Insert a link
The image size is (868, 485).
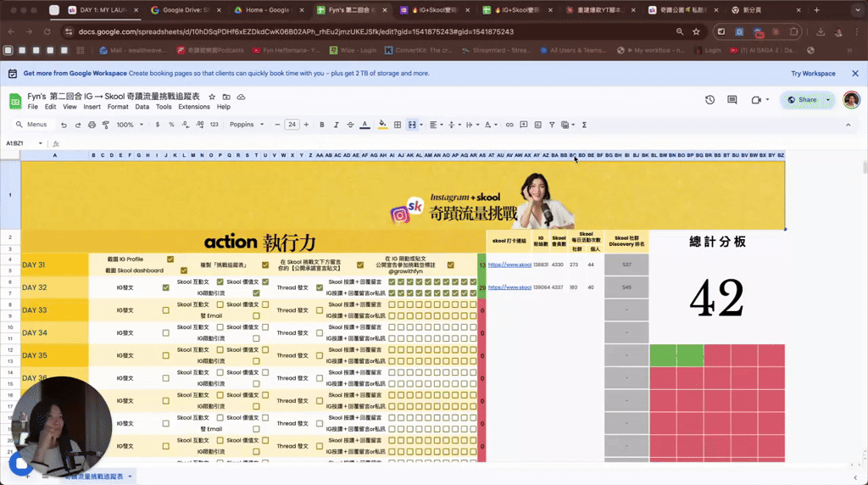coord(509,125)
